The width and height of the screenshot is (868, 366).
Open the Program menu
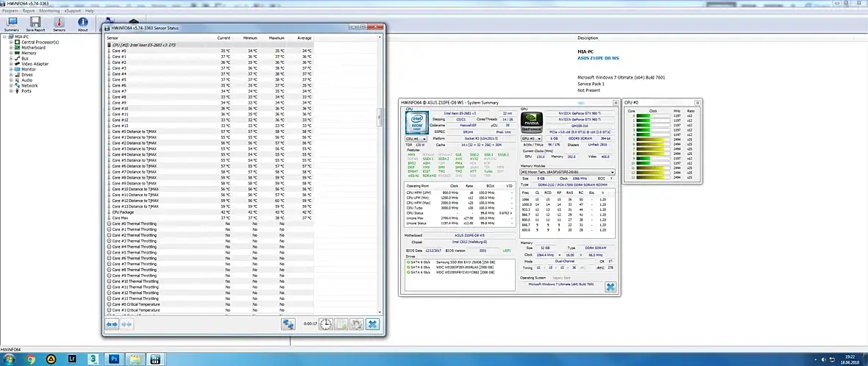[10, 10]
